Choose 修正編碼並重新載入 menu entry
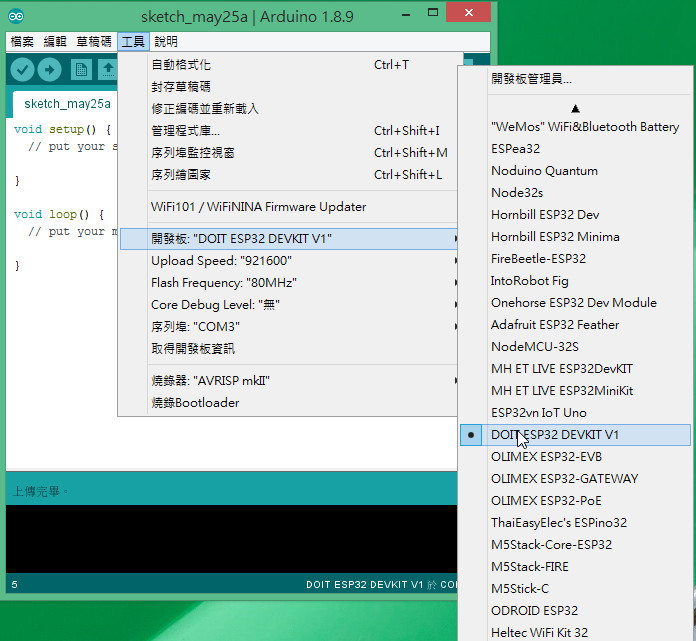Screen dimensions: 696x641 pyautogui.click(x=289, y=109)
